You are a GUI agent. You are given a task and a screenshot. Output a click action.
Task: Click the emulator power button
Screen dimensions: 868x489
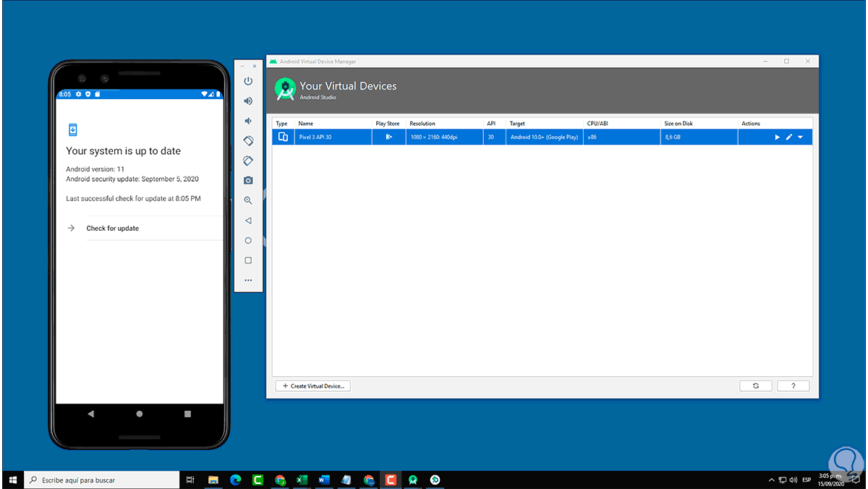coord(248,81)
